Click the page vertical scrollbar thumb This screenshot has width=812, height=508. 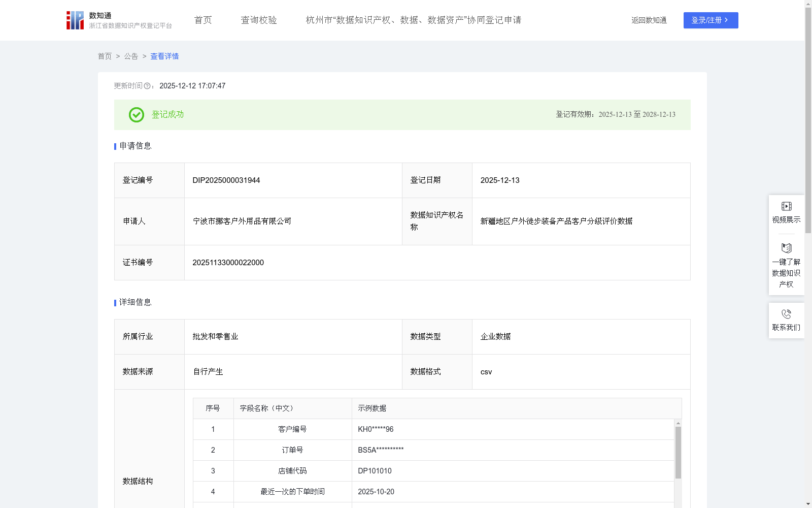[808, 120]
